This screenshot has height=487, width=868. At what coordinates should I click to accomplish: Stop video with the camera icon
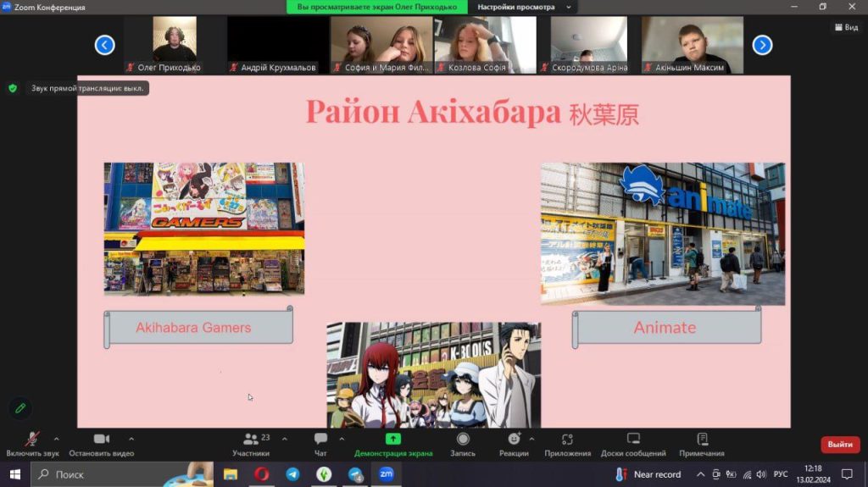click(102, 439)
